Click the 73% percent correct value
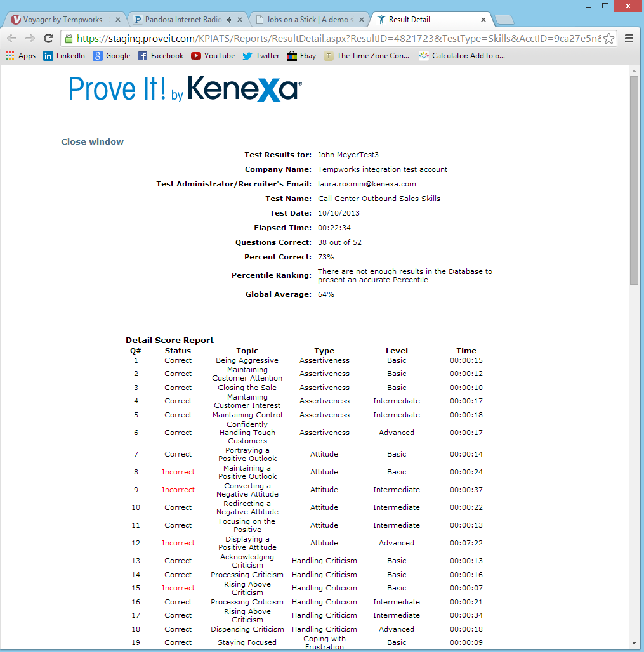Viewport: 644px width, 652px height. pyautogui.click(x=326, y=257)
